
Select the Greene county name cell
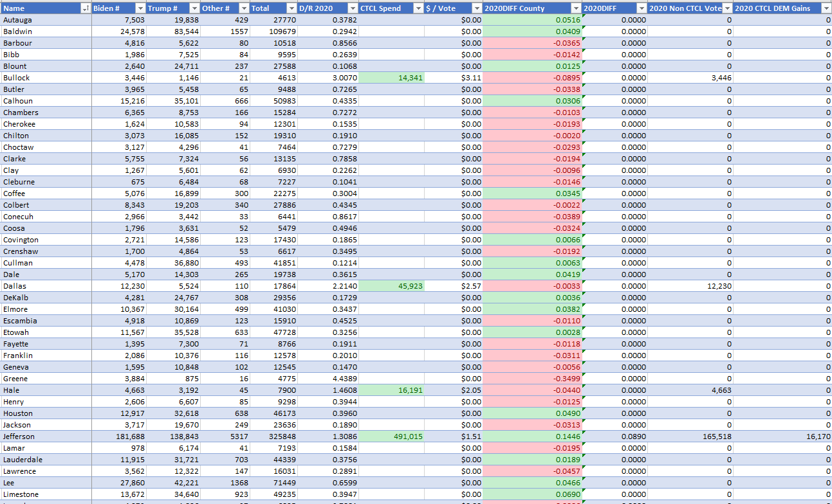(46, 379)
